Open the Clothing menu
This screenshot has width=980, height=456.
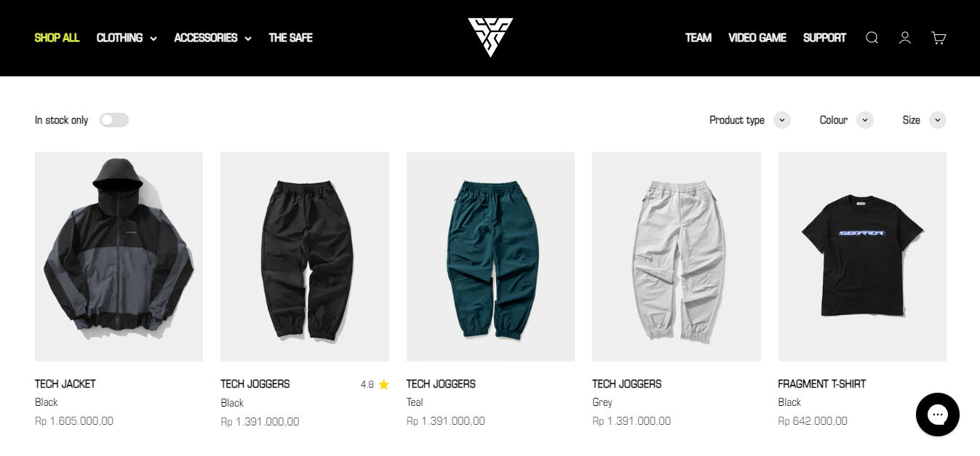coord(127,38)
